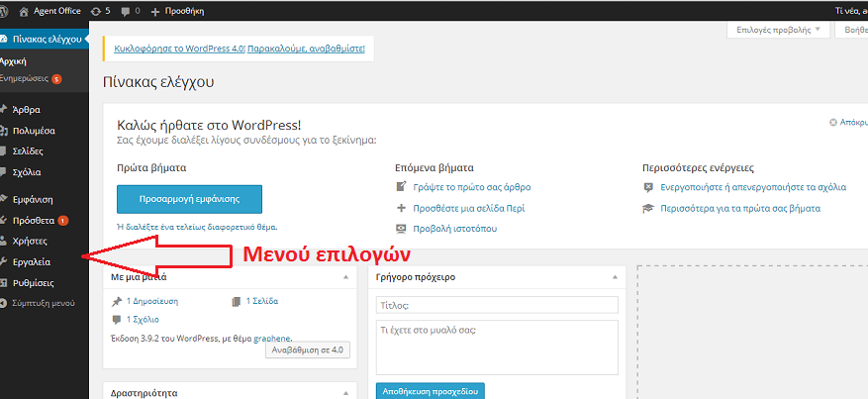Click the user icon beside Χρήστες
Viewport: 868px width, 399px height.
point(3,241)
